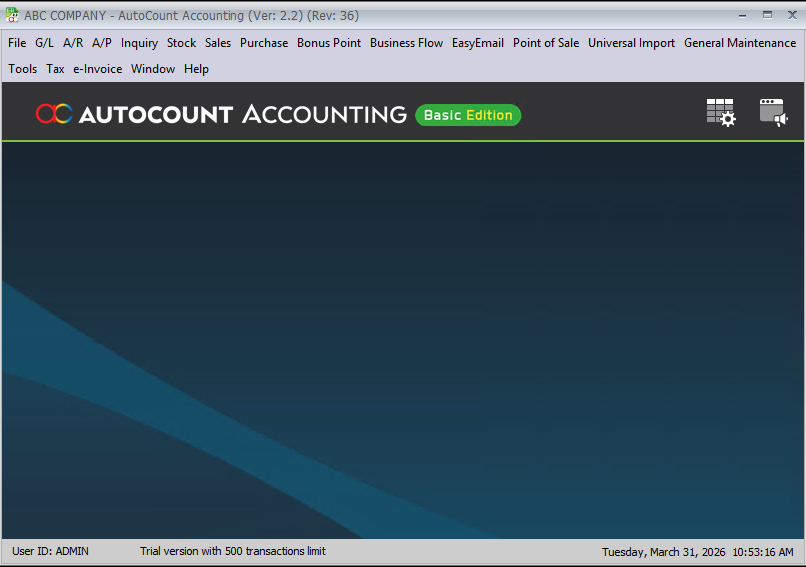806x567 pixels.
Task: Open the e-Invoice menu
Action: coord(98,69)
